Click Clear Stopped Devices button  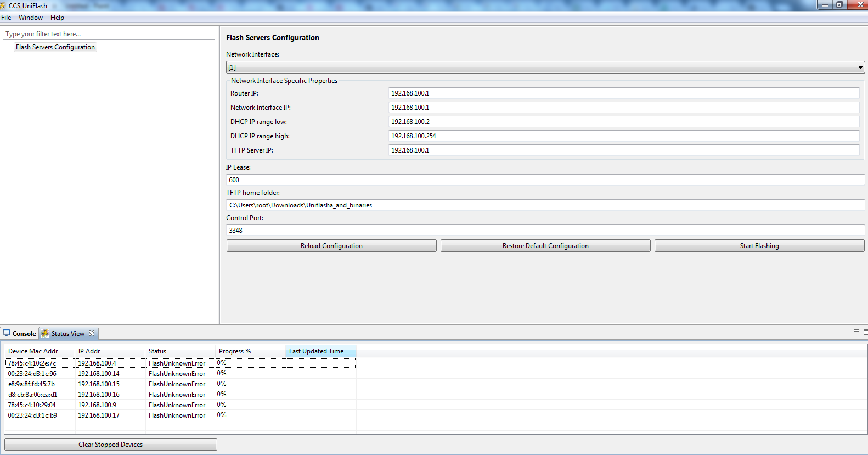tap(111, 445)
